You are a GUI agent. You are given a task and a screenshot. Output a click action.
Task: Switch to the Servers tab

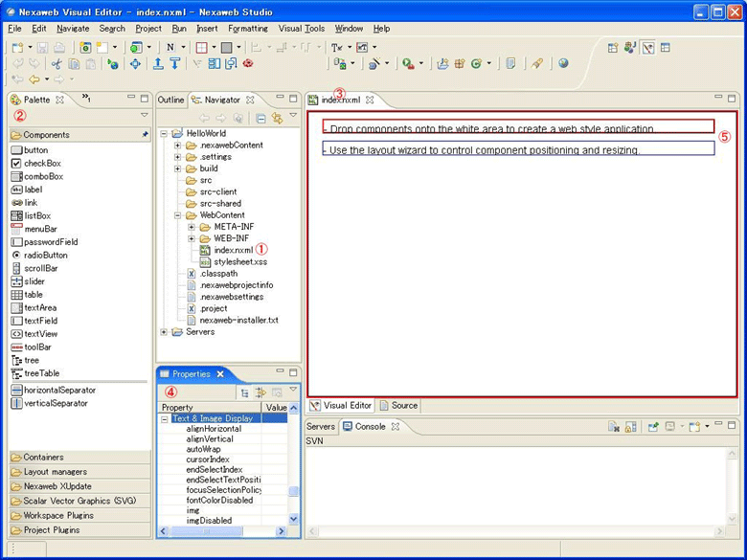coord(321,427)
